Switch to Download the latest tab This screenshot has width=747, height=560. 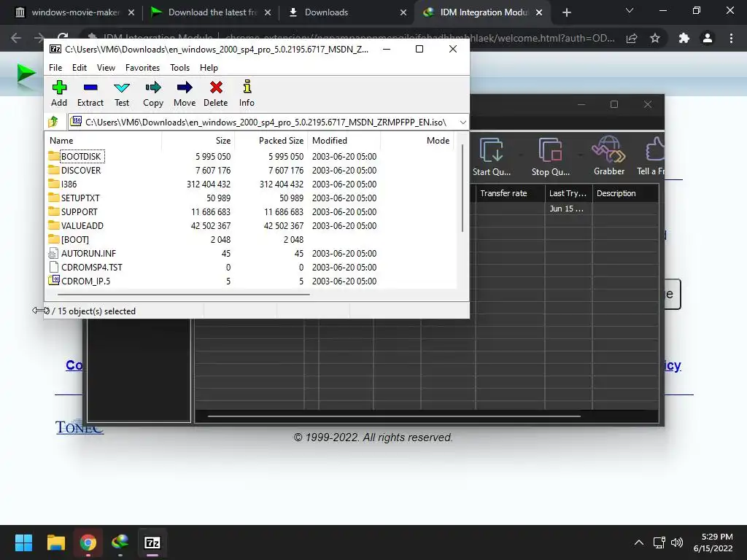click(x=209, y=12)
